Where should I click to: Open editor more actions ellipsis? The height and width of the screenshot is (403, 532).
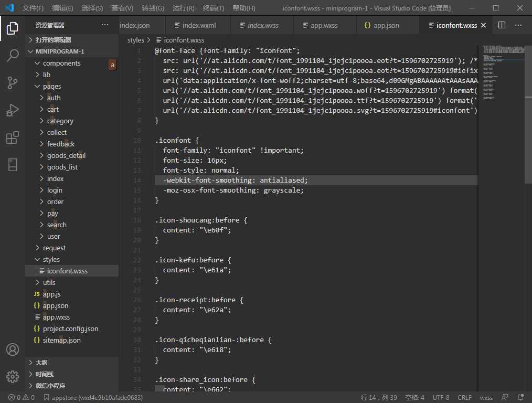coord(518,25)
